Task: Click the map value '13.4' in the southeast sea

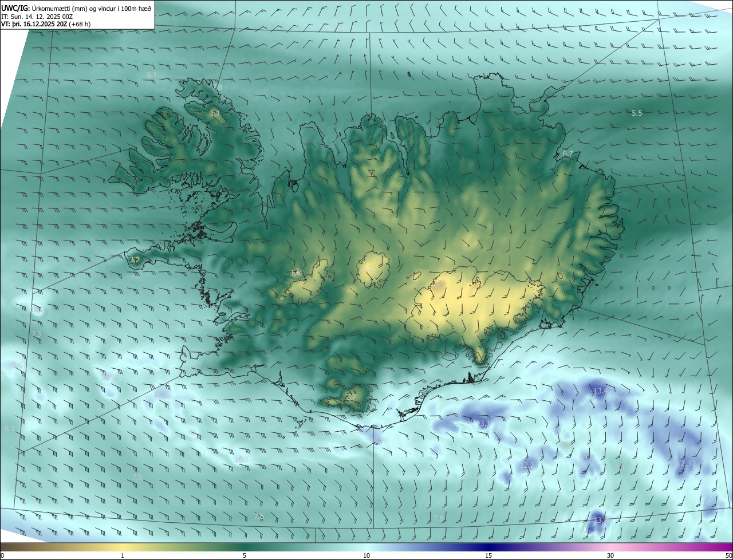Action: click(x=600, y=391)
